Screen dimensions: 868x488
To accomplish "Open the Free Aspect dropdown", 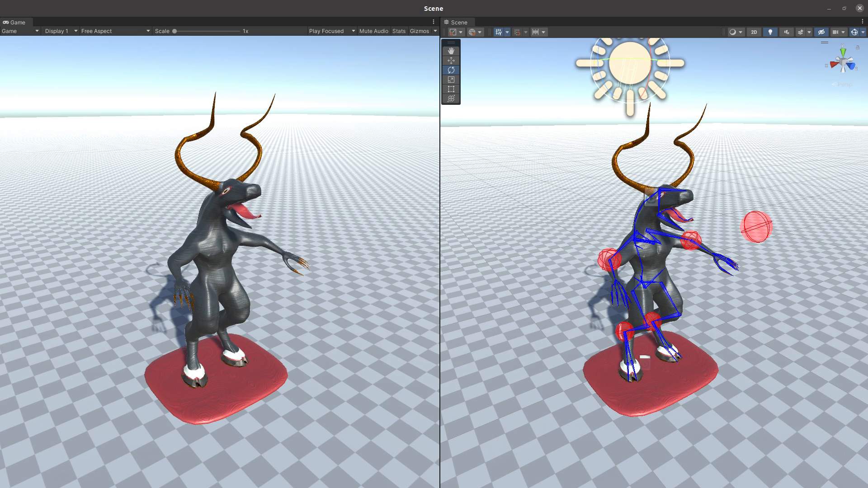I will 115,31.
